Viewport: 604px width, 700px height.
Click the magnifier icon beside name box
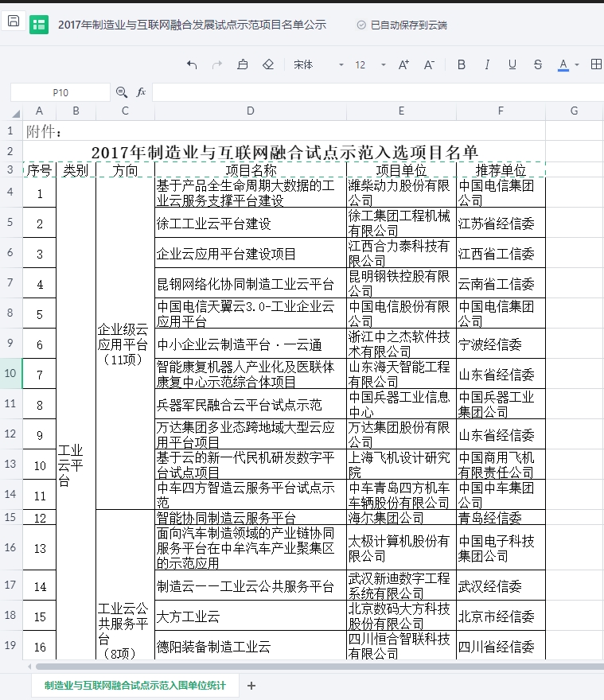[121, 92]
